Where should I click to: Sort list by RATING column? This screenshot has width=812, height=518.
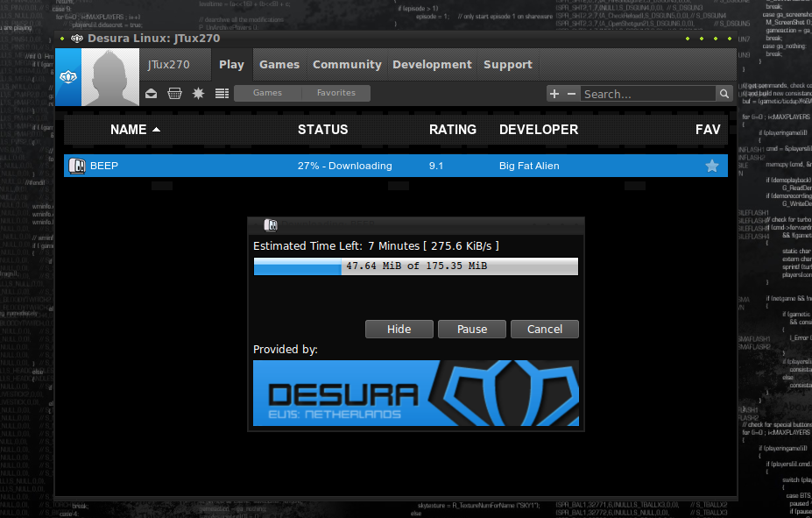[452, 130]
